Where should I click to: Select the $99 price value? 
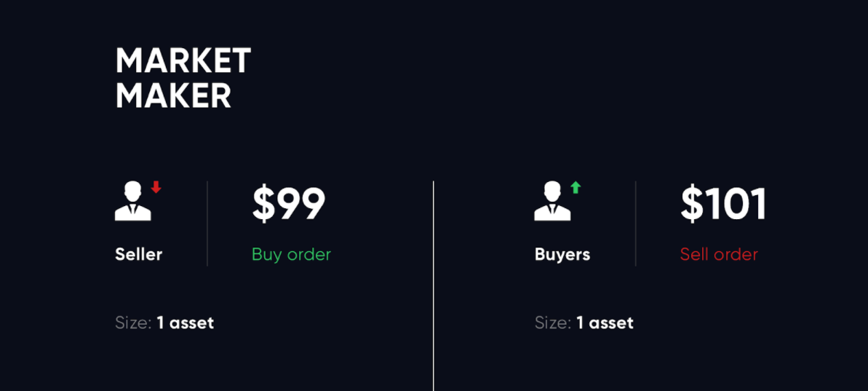(289, 205)
